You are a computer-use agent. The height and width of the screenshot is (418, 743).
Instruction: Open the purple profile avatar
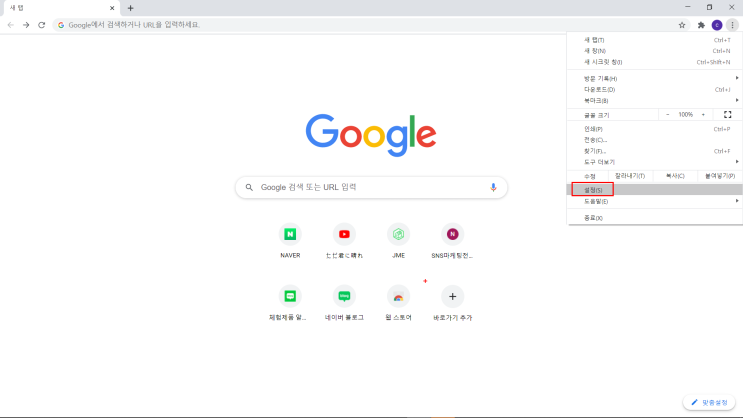(717, 25)
